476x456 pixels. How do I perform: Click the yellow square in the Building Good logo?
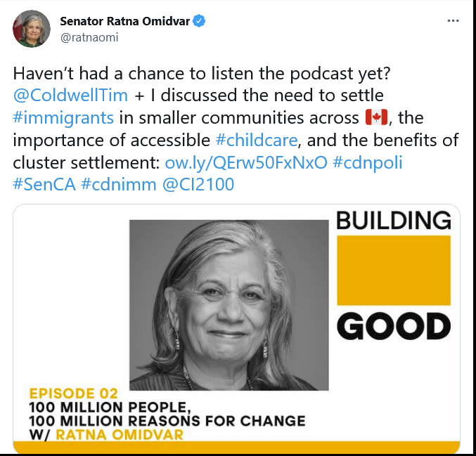[x=393, y=271]
